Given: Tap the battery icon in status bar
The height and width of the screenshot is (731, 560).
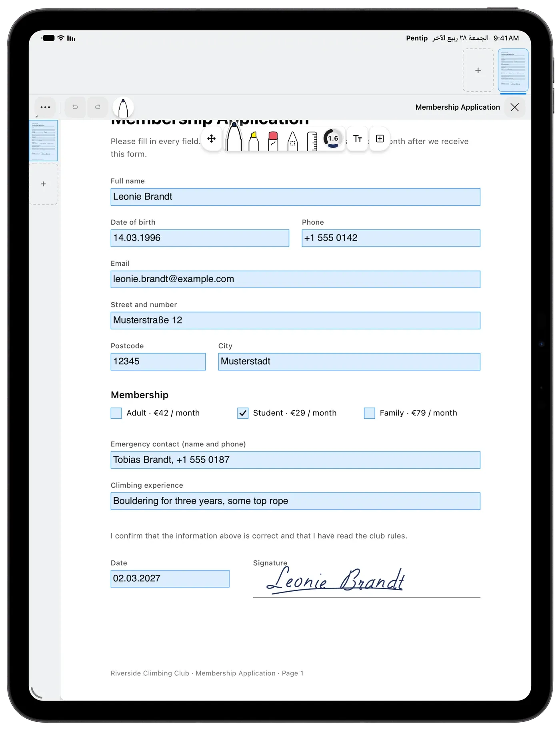Looking at the screenshot, I should pos(48,38).
